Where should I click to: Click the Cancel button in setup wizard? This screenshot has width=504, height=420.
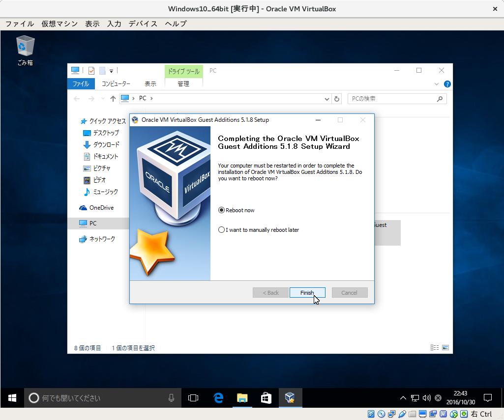[x=350, y=292]
